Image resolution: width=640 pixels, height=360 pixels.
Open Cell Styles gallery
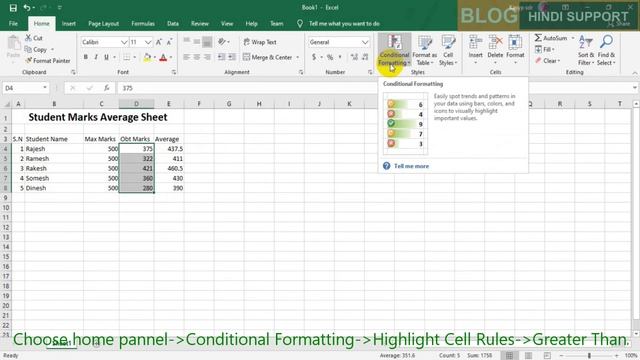(x=448, y=50)
